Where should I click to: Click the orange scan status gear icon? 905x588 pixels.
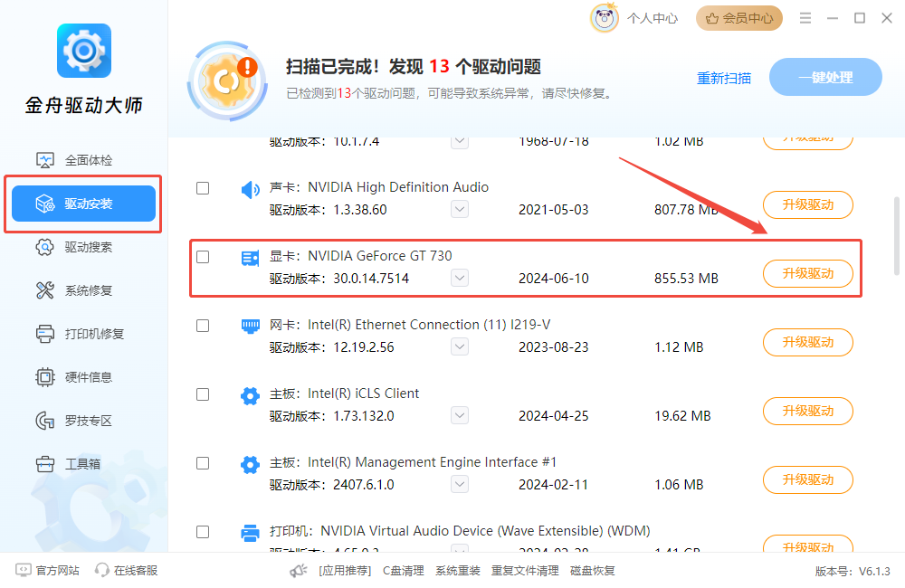click(x=227, y=81)
